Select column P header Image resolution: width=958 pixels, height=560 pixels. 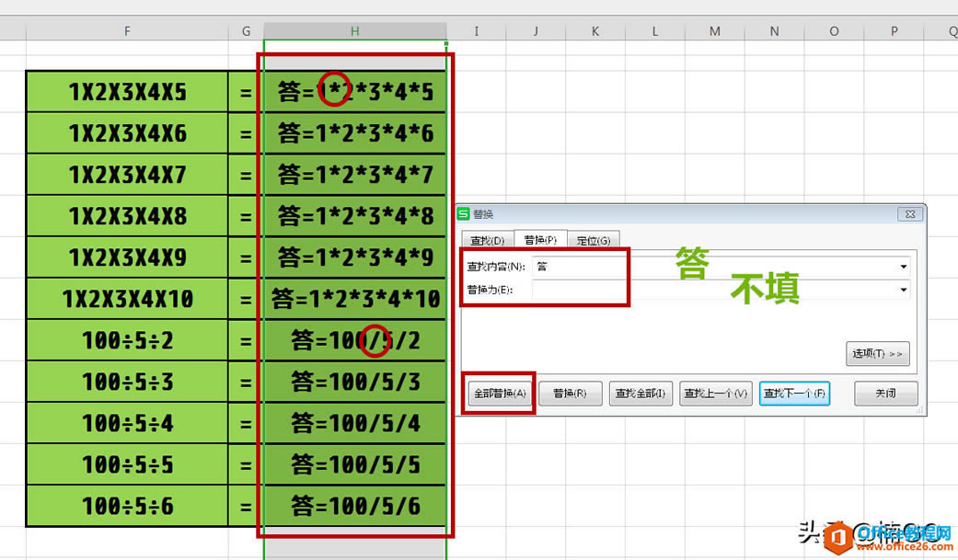point(894,31)
